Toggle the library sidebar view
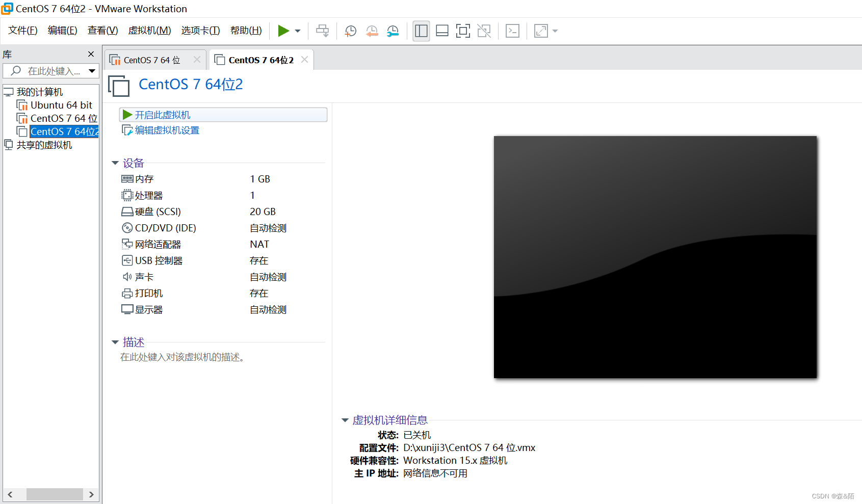Image resolution: width=862 pixels, height=504 pixels. tap(422, 31)
